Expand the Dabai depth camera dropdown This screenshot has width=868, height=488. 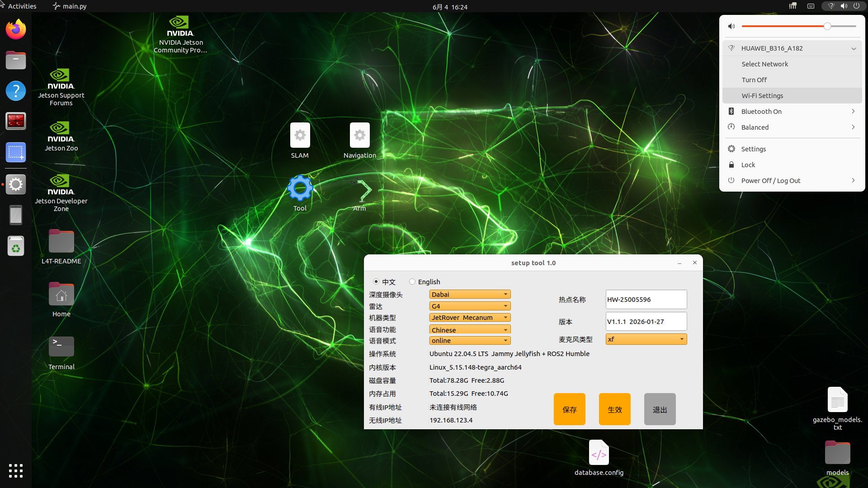tap(470, 294)
